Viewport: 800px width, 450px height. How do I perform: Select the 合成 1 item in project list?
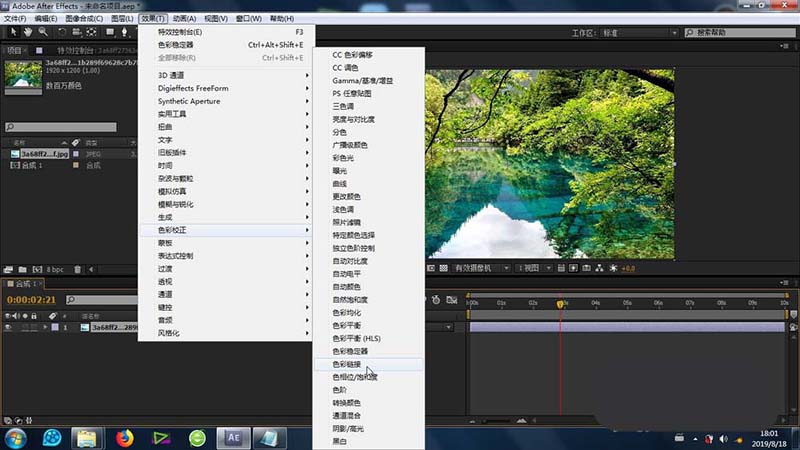point(32,165)
